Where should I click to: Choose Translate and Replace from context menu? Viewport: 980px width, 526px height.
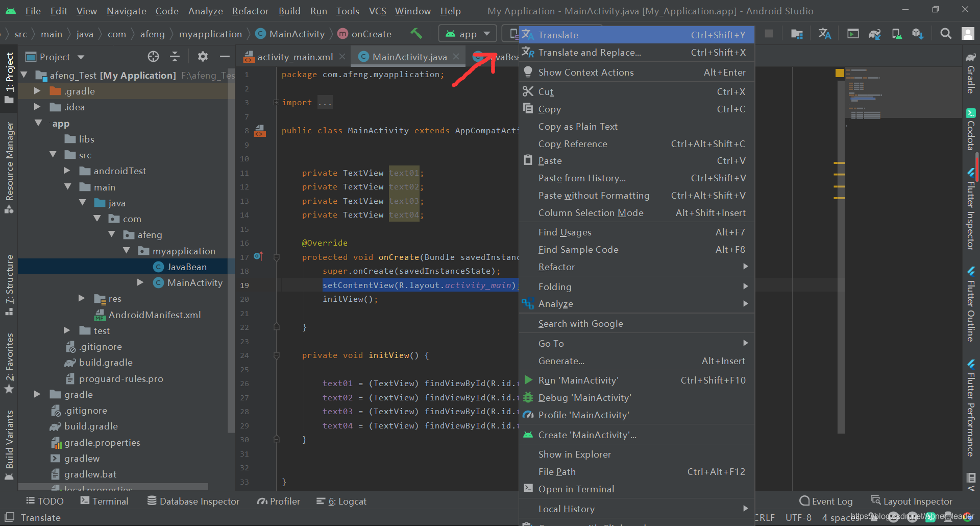[x=636, y=52]
